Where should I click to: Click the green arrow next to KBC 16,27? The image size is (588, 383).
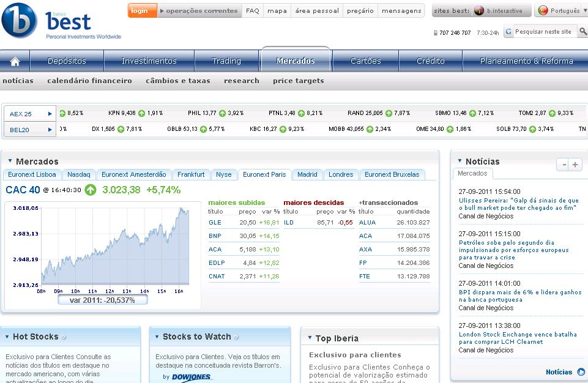click(x=283, y=130)
